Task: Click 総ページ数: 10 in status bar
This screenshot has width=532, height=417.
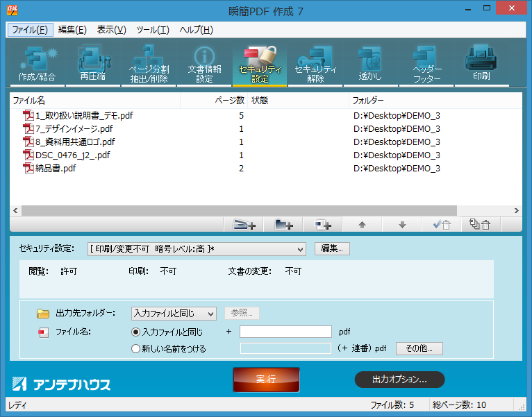Action: coord(459,405)
